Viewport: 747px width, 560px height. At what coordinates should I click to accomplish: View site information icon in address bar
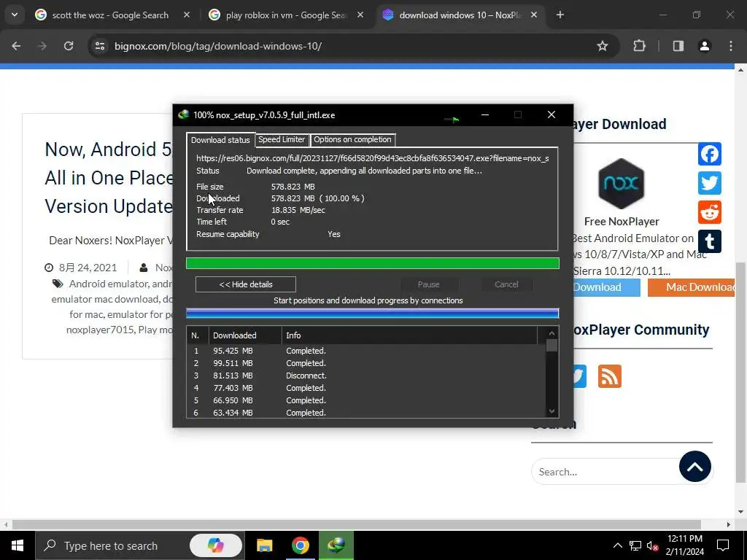(100, 46)
